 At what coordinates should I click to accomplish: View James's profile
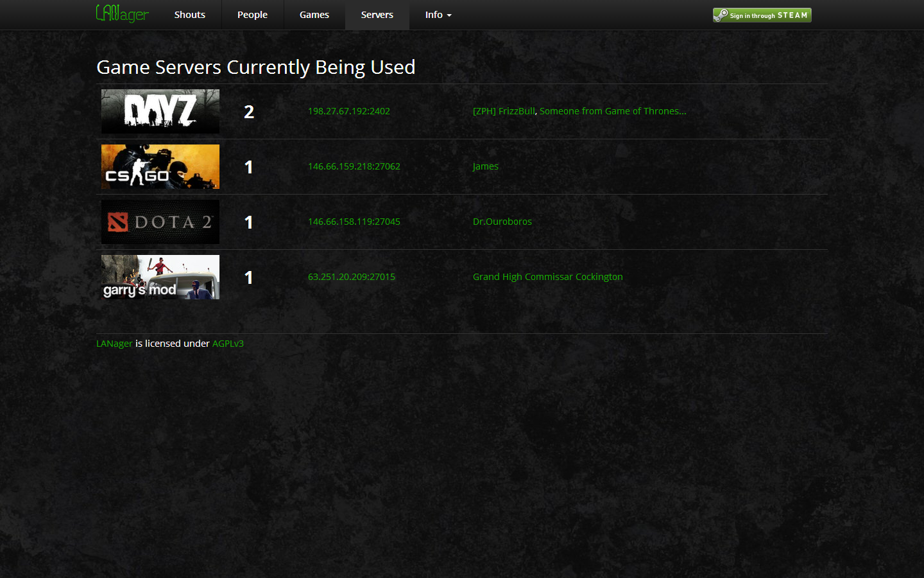tap(486, 166)
